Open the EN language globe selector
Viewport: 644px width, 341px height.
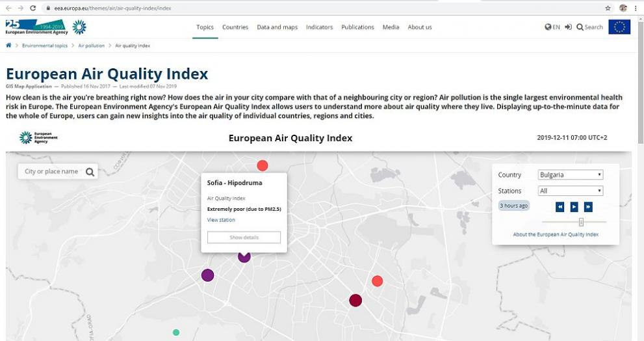[x=552, y=27]
